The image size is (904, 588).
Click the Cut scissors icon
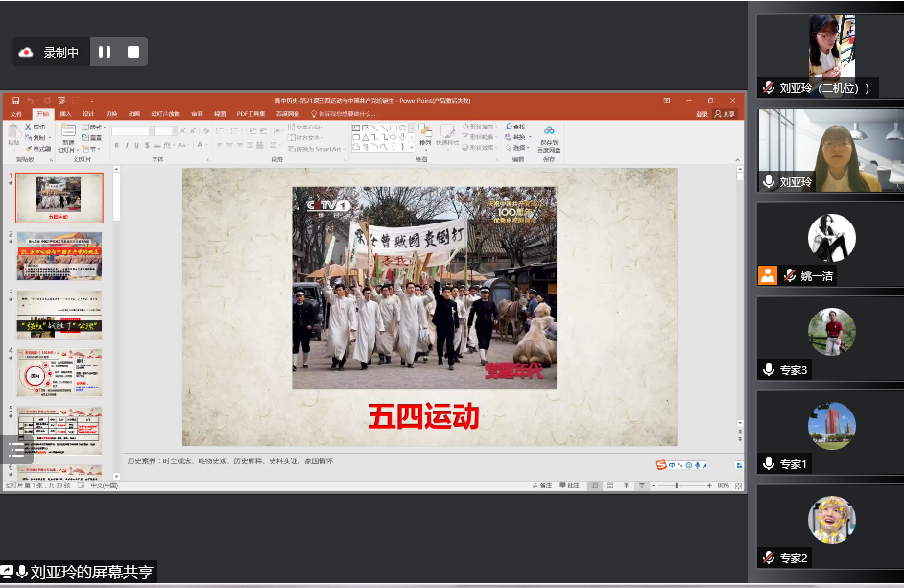point(28,127)
